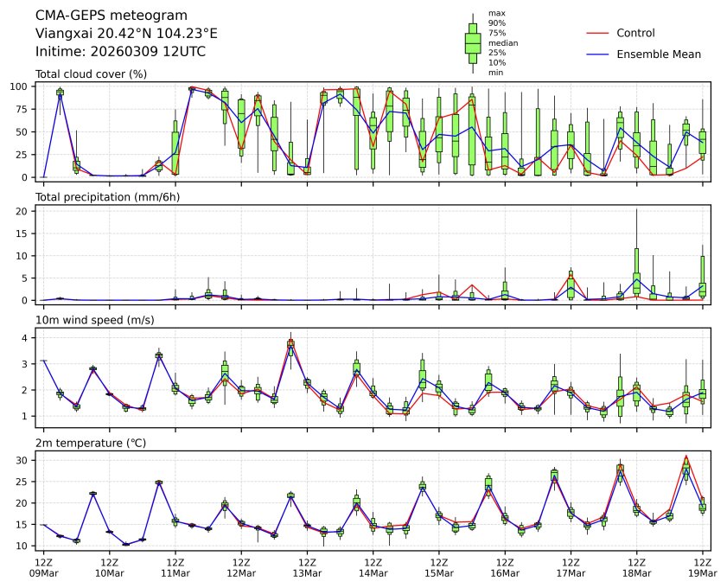Click the 12Z 14Mar x-axis label

tap(373, 567)
